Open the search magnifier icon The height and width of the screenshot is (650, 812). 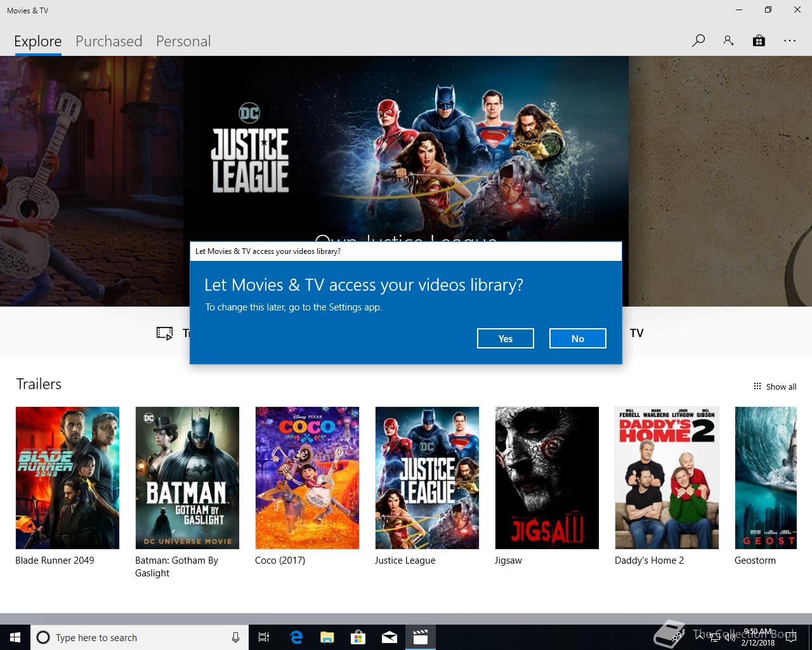click(x=698, y=41)
